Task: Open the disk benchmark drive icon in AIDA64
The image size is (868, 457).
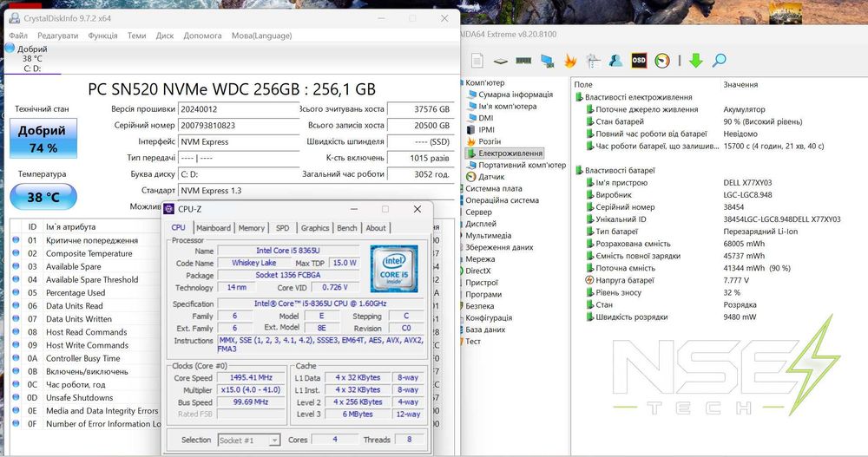Action: click(501, 61)
